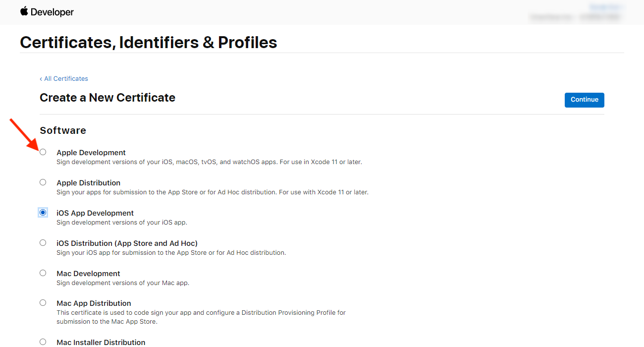Click the Create a New Certificate heading
The image size is (644, 347).
click(x=107, y=98)
